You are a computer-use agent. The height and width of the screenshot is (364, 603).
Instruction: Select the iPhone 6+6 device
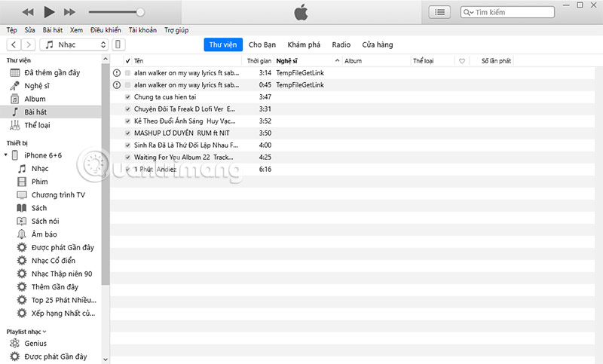pos(43,155)
